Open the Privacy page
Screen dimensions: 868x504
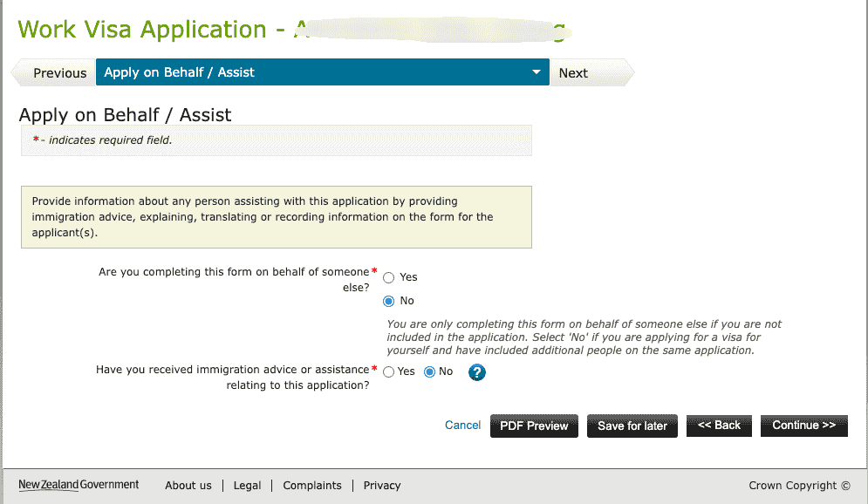pos(381,486)
